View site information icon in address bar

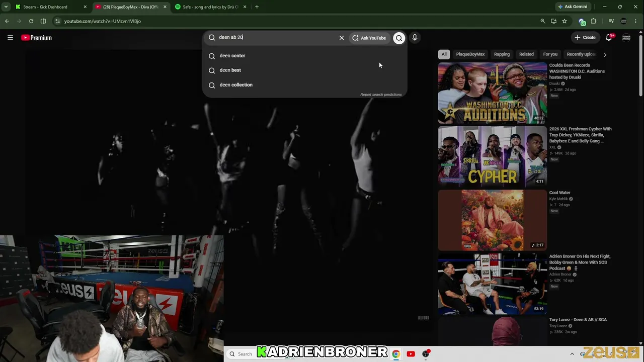point(58,21)
